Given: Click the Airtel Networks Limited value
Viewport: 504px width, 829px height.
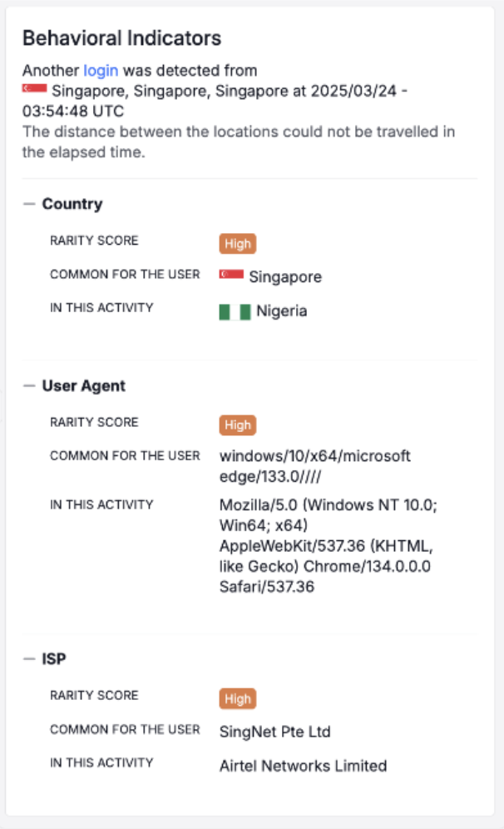Looking at the screenshot, I should click(x=303, y=765).
